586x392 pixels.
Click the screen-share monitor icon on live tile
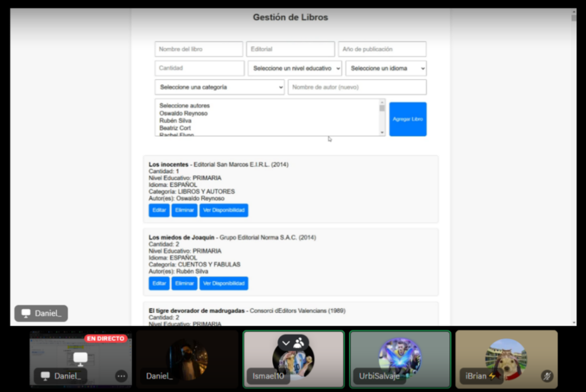click(81, 359)
